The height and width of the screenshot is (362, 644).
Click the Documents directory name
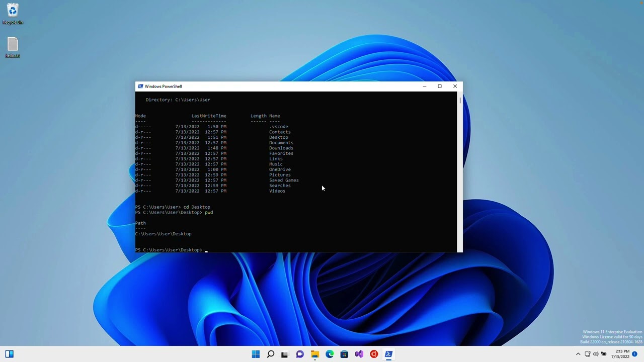[x=281, y=143]
